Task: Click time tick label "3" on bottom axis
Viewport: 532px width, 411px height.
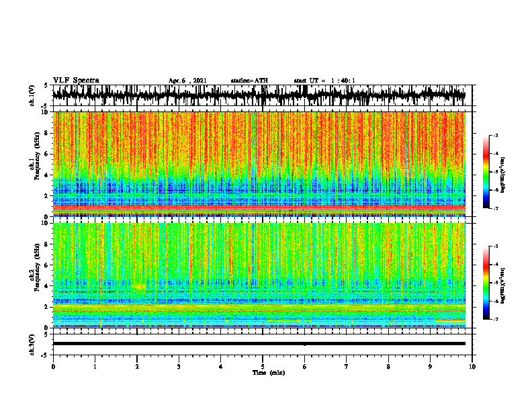Action: (x=179, y=367)
